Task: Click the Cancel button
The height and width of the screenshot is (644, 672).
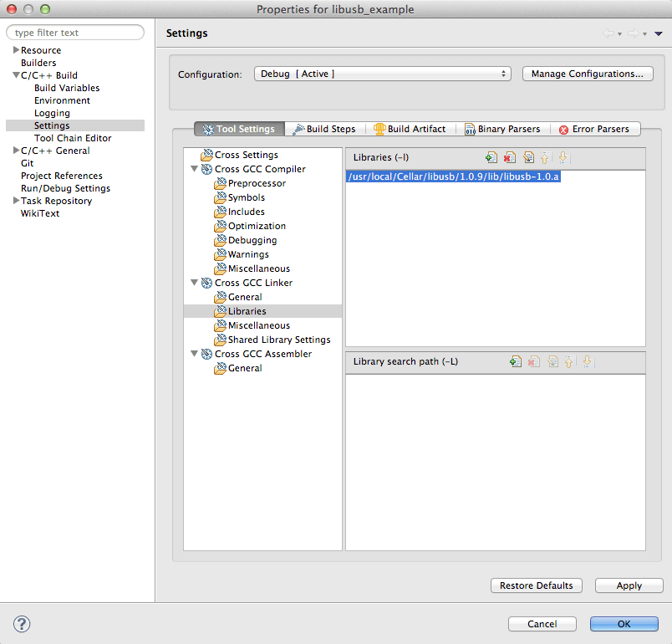Action: tap(542, 624)
